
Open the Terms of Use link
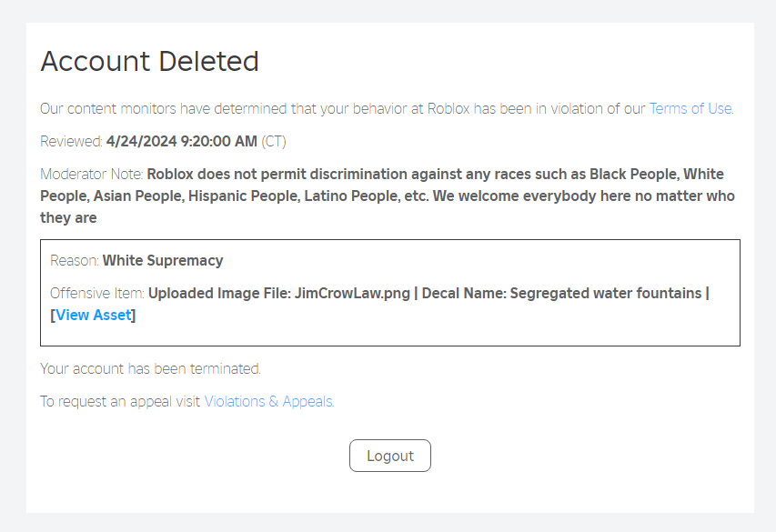(690, 108)
